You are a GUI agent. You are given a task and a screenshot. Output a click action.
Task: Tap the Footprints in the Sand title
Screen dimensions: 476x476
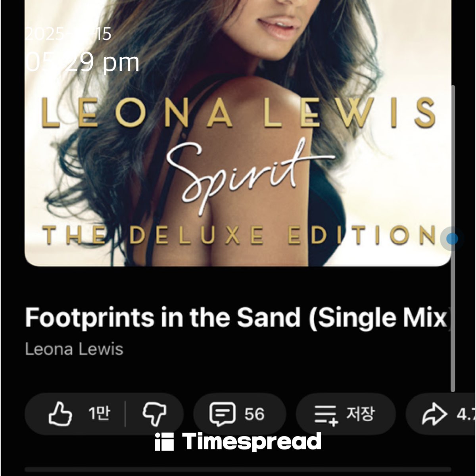[x=238, y=318]
